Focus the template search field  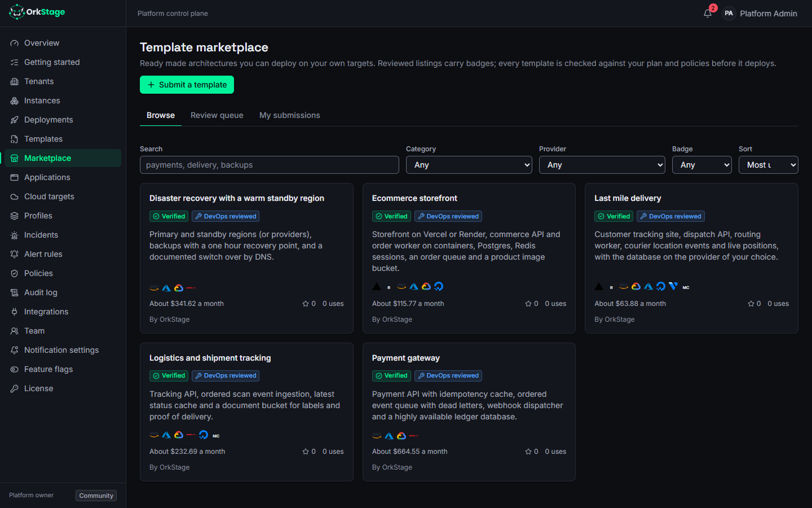tap(270, 165)
